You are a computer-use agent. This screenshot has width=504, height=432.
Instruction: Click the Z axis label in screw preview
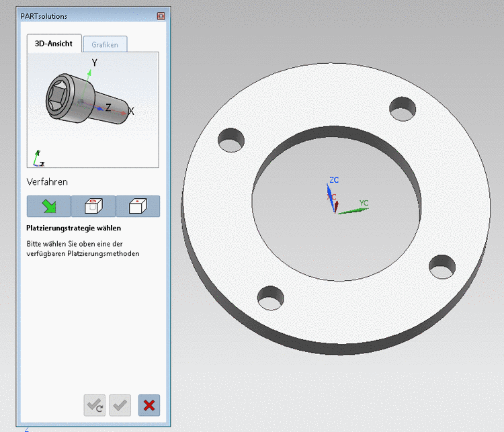pos(108,107)
